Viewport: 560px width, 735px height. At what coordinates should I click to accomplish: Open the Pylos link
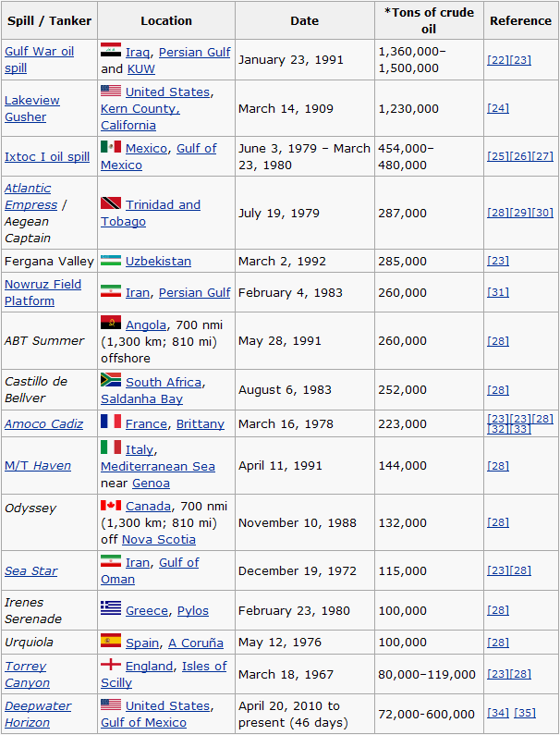pos(192,611)
